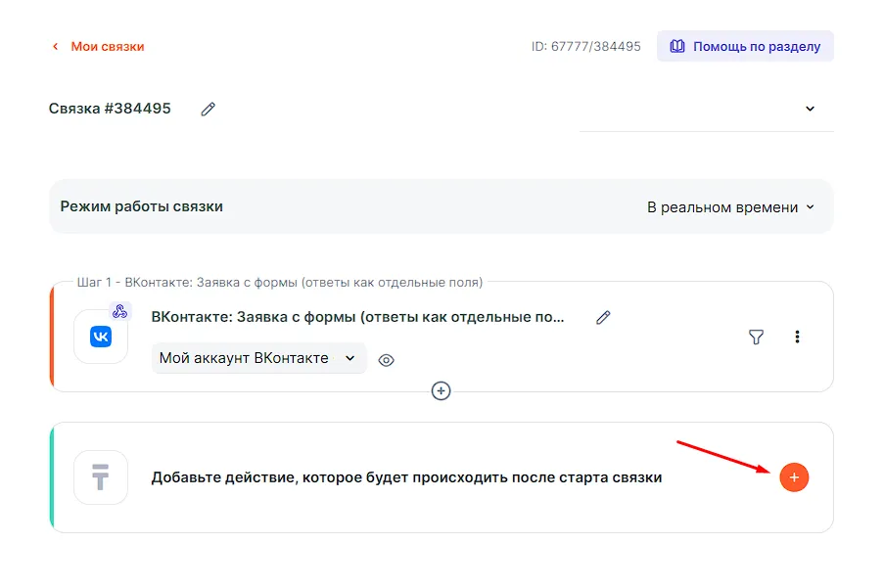Toggle the eye icon next to the account selector
The height and width of the screenshot is (588, 884).
(x=387, y=360)
